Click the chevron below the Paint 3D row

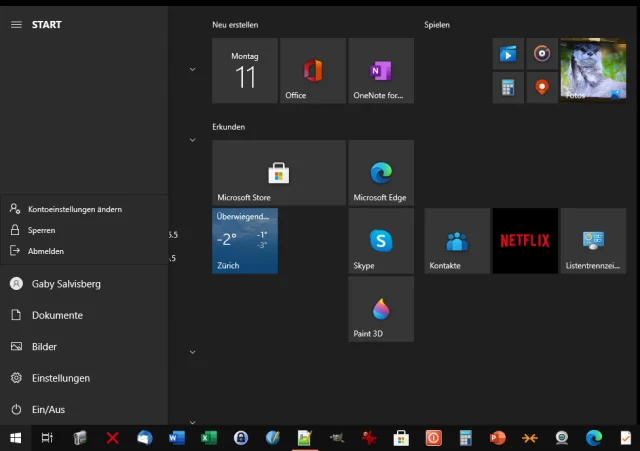192,352
